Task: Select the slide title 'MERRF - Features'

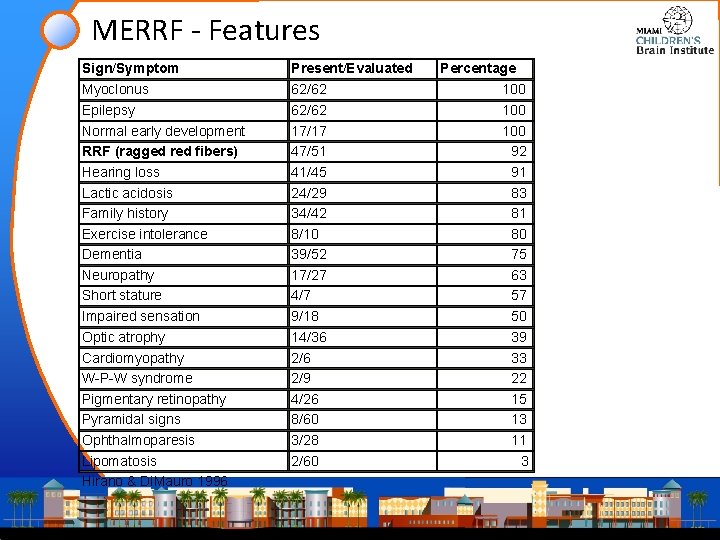Action: 206,31
